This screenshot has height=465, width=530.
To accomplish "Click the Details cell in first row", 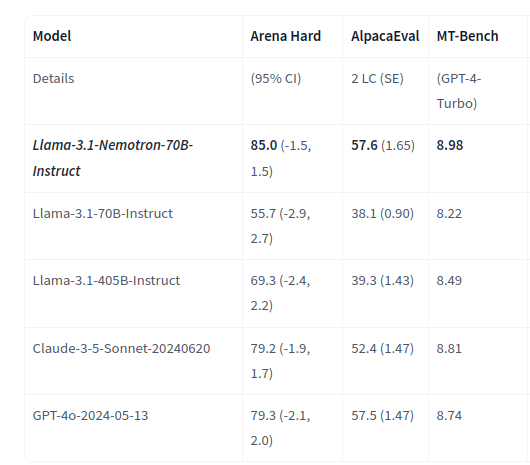I will 53,78.
